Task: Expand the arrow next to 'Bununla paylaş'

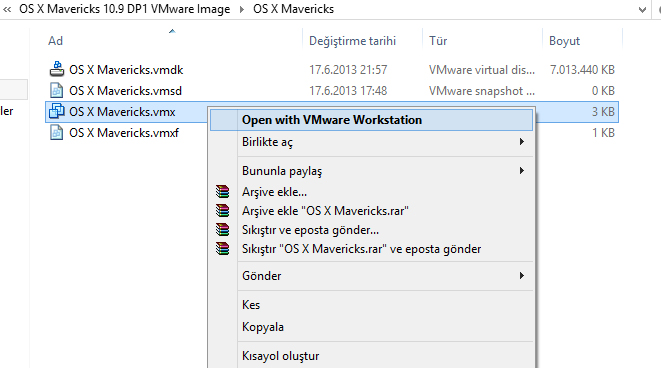Action: click(522, 170)
